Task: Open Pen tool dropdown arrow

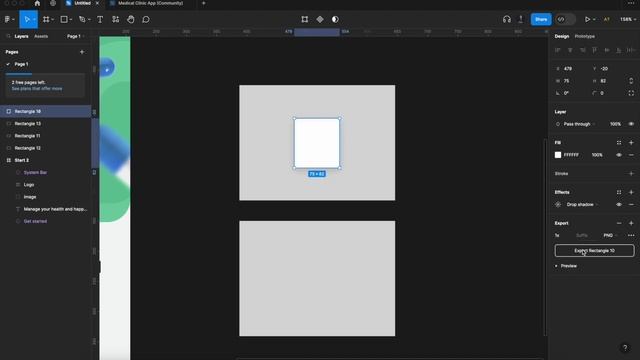Action: pos(89,19)
